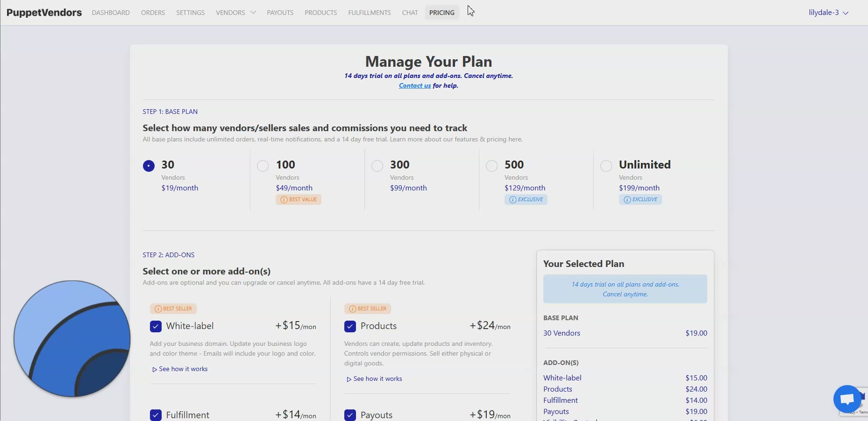Click the Best Seller badge above White-label
Image resolution: width=868 pixels, height=421 pixels.
173,309
